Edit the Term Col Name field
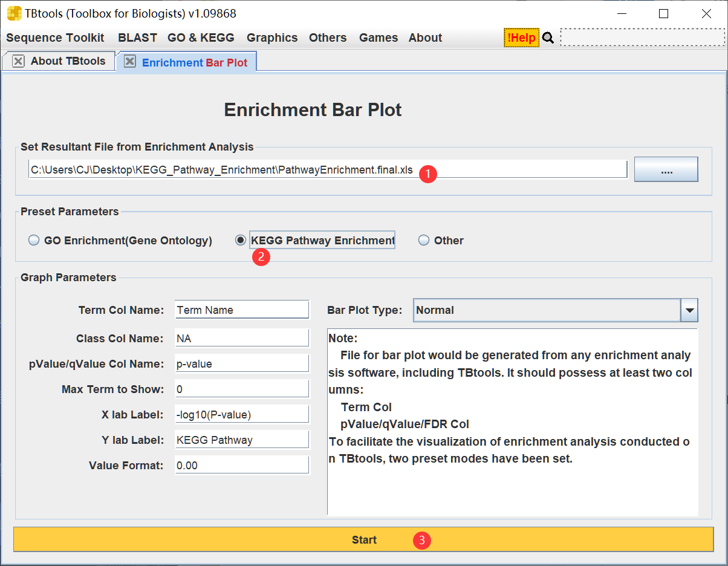 [242, 310]
